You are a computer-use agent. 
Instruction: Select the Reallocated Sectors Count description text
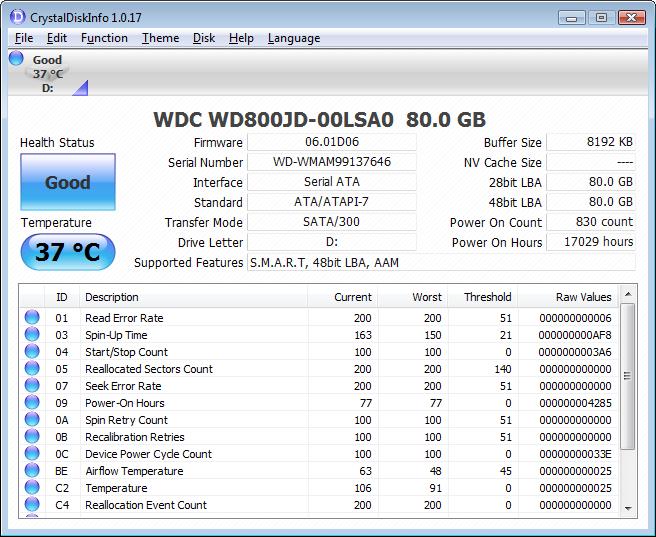(x=149, y=369)
